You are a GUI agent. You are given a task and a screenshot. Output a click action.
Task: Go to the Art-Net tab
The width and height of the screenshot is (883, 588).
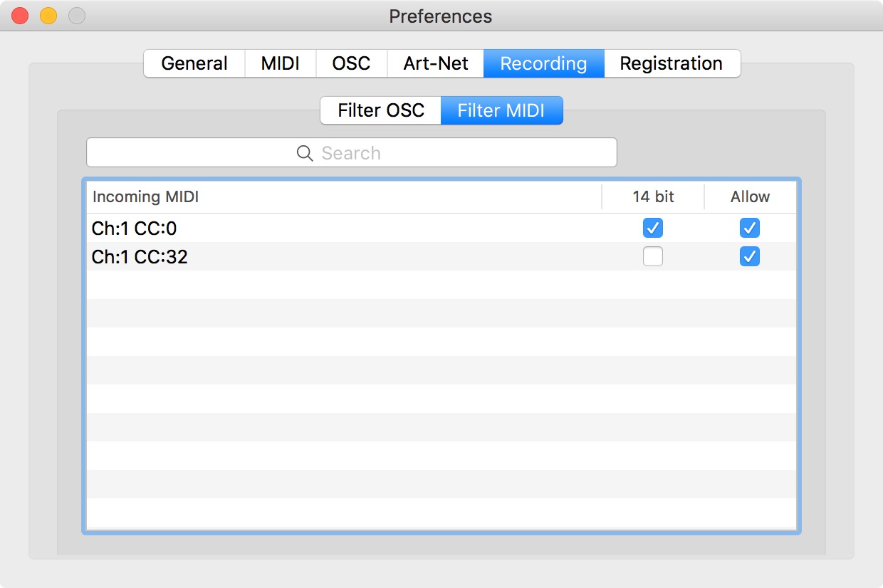pyautogui.click(x=436, y=63)
